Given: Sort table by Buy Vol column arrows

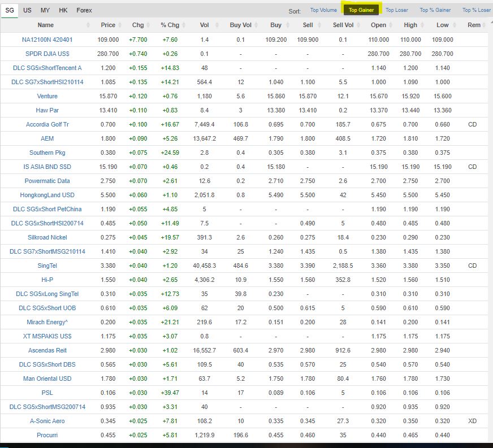Looking at the screenshot, I should click(x=256, y=25).
